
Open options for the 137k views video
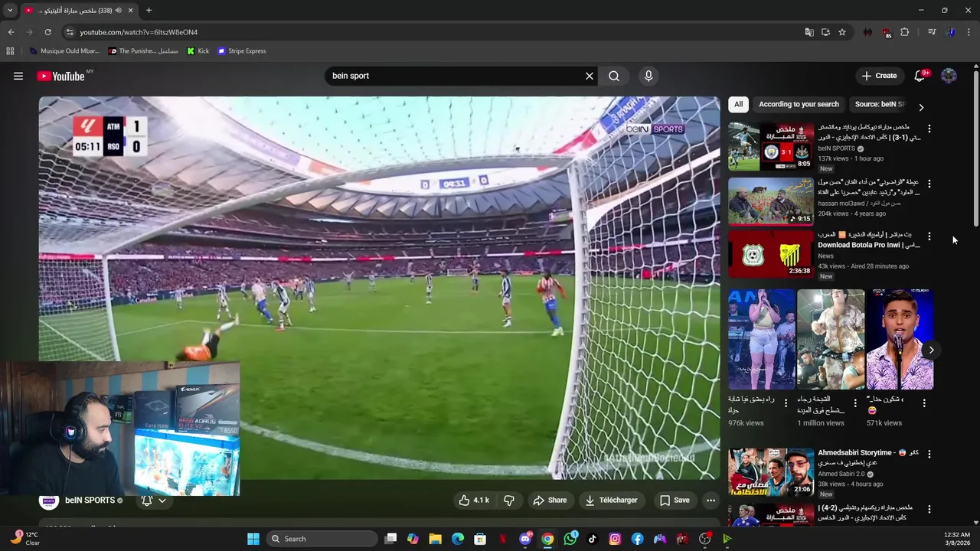[x=929, y=129]
